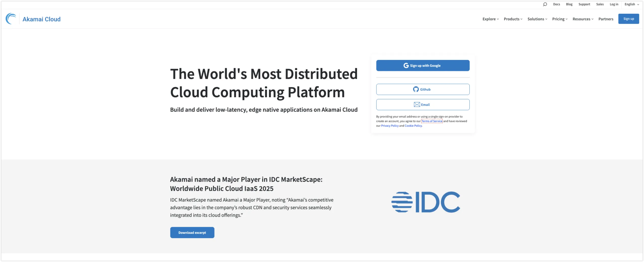The image size is (644, 262).
Task: Click Download excerpt button
Action: click(192, 233)
